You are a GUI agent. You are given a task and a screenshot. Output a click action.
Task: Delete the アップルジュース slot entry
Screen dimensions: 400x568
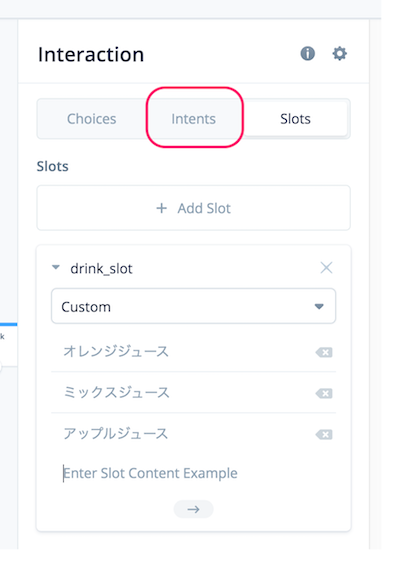pos(324,434)
